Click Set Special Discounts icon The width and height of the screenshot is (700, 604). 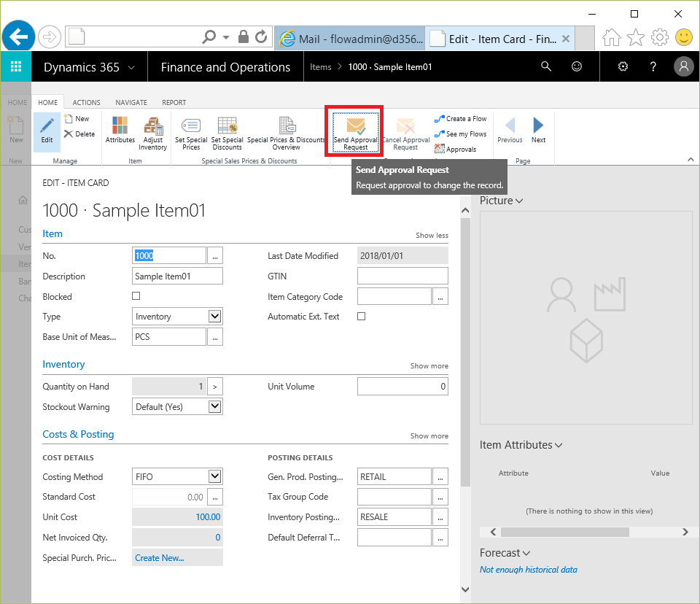coord(227,133)
